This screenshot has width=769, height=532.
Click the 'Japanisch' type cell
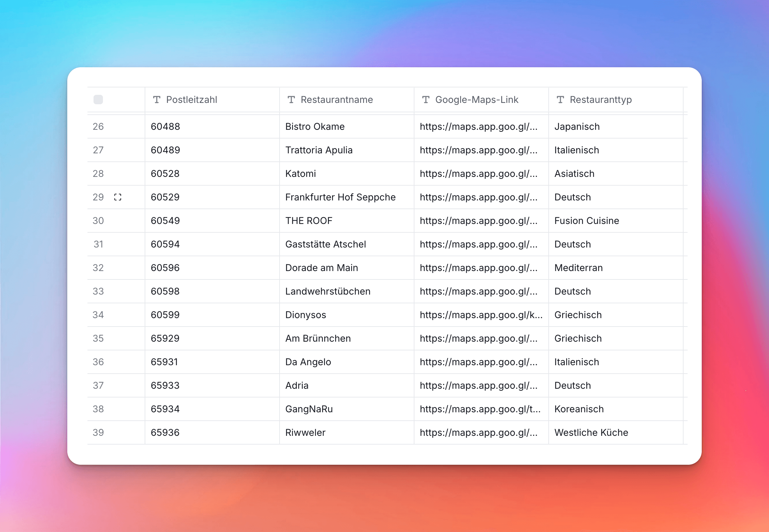(616, 126)
